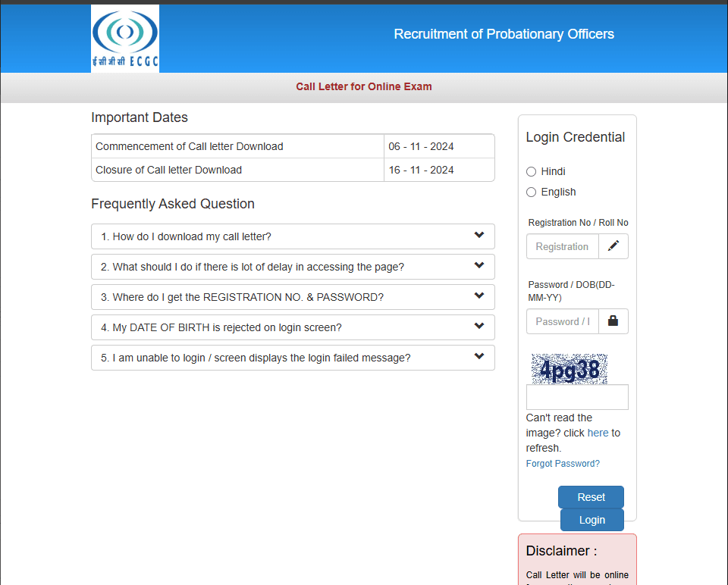This screenshot has height=585, width=728.
Task: Click the ECGC logo
Action: pyautogui.click(x=125, y=38)
